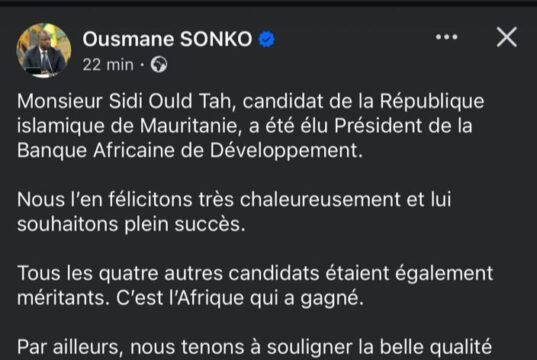This screenshot has width=537, height=360.
Task: Click the word chaleureusement
Action: click(320, 200)
